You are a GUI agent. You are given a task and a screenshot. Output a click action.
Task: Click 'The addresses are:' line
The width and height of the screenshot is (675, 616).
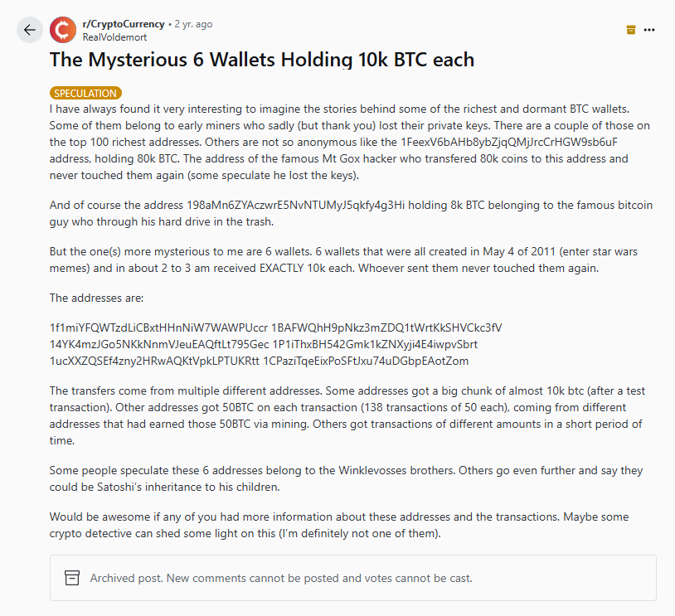tap(96, 298)
